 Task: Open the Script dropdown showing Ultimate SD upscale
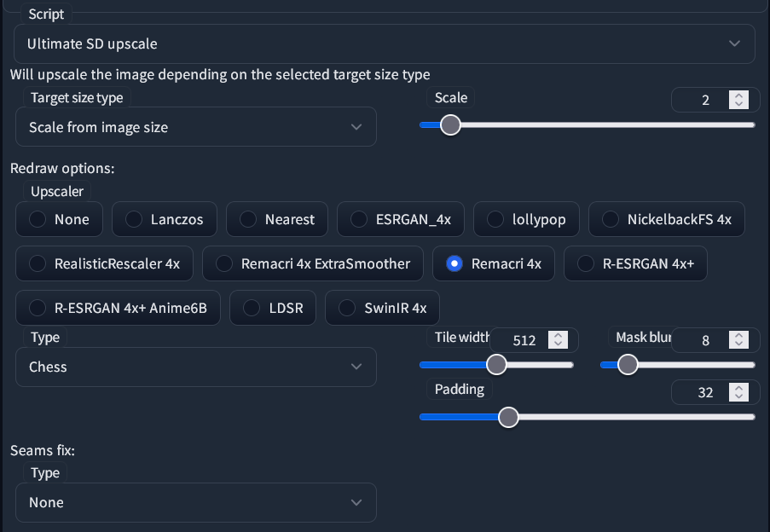click(x=384, y=44)
